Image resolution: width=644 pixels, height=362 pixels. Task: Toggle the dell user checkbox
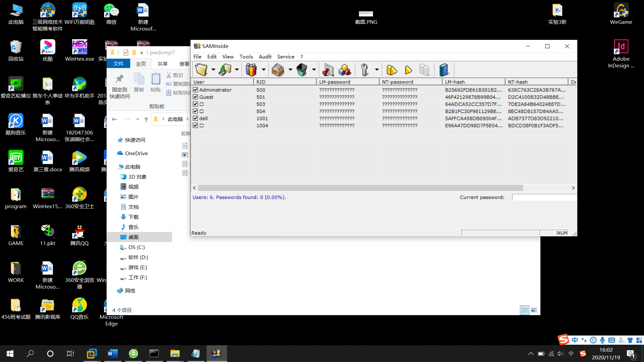196,118
